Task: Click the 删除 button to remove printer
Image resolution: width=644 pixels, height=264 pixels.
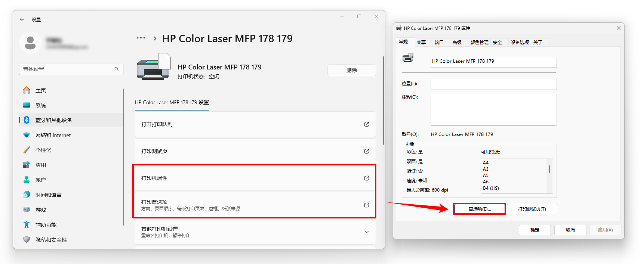Action: (x=352, y=70)
